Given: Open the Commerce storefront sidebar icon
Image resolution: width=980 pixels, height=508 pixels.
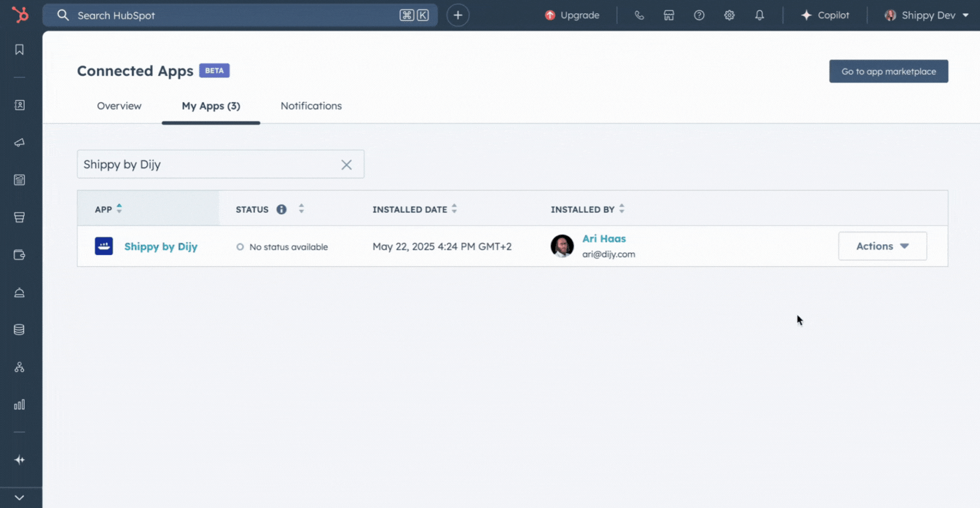Looking at the screenshot, I should [19, 217].
